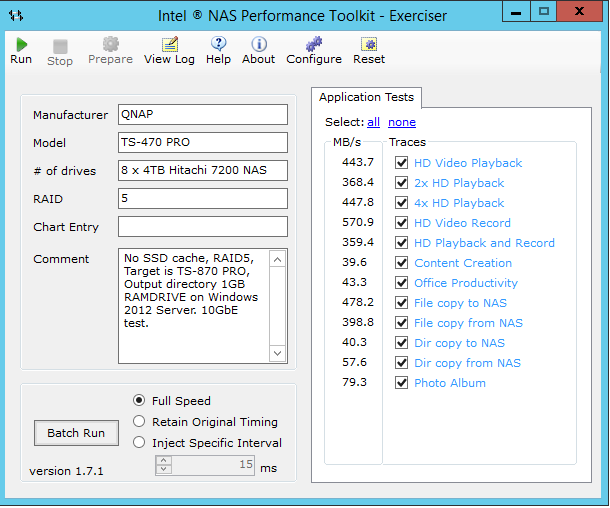Viewport: 610px width, 508px height.
Task: Click the Run toolbar icon
Action: tap(21, 45)
